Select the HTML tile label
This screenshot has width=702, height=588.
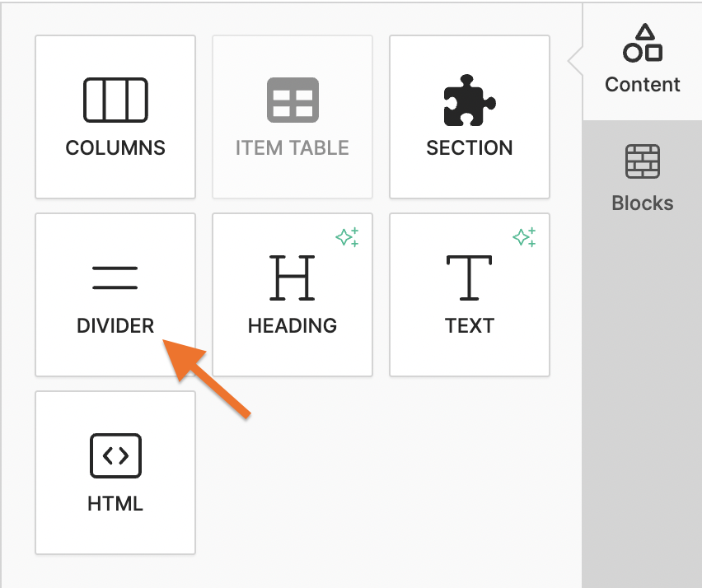(115, 503)
